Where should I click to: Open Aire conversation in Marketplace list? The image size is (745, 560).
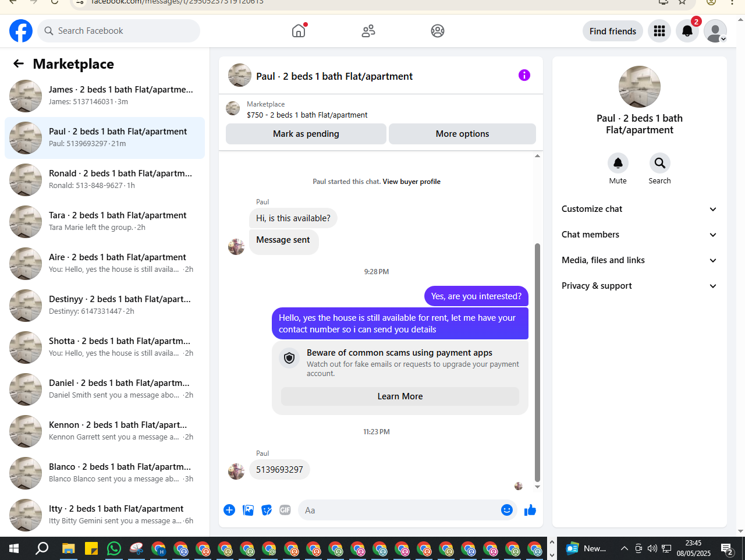(105, 264)
